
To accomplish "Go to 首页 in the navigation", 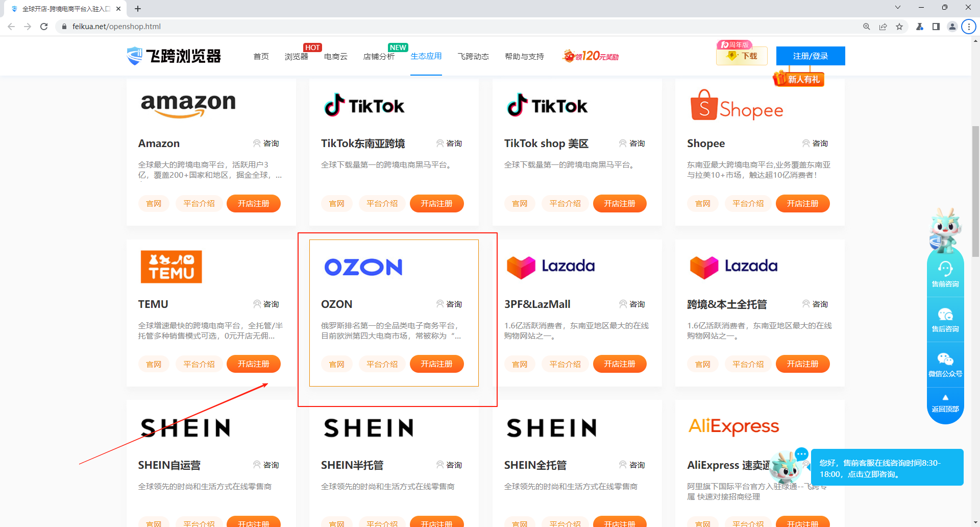I will [x=261, y=56].
